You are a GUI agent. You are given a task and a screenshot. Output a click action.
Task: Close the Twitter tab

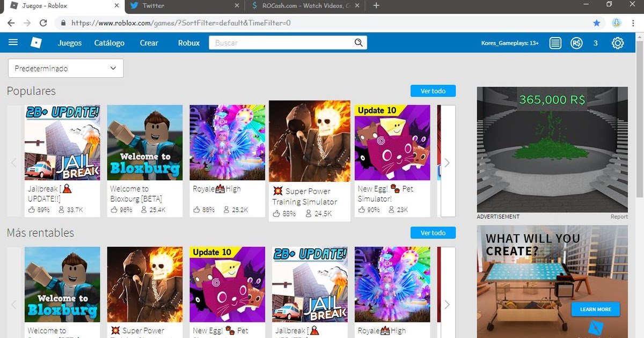(238, 5)
